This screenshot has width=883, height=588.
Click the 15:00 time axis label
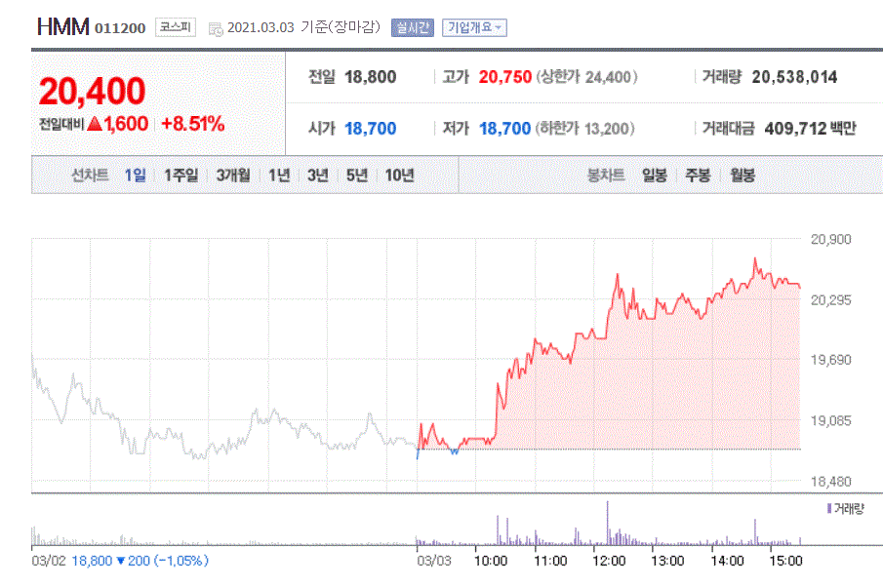pos(785,561)
